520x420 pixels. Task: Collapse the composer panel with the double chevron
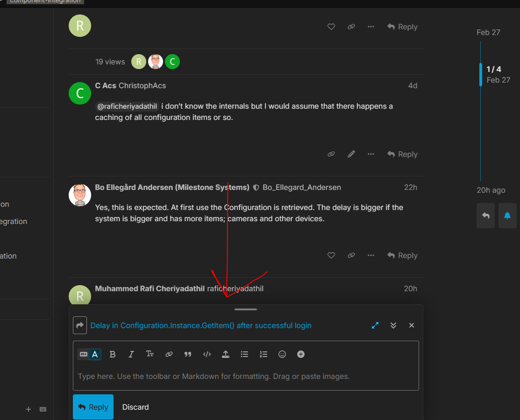tap(393, 325)
